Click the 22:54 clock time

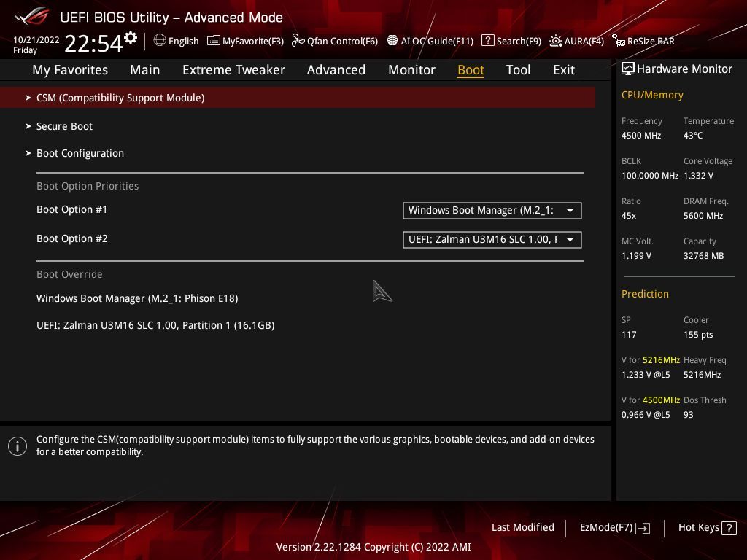click(x=93, y=43)
